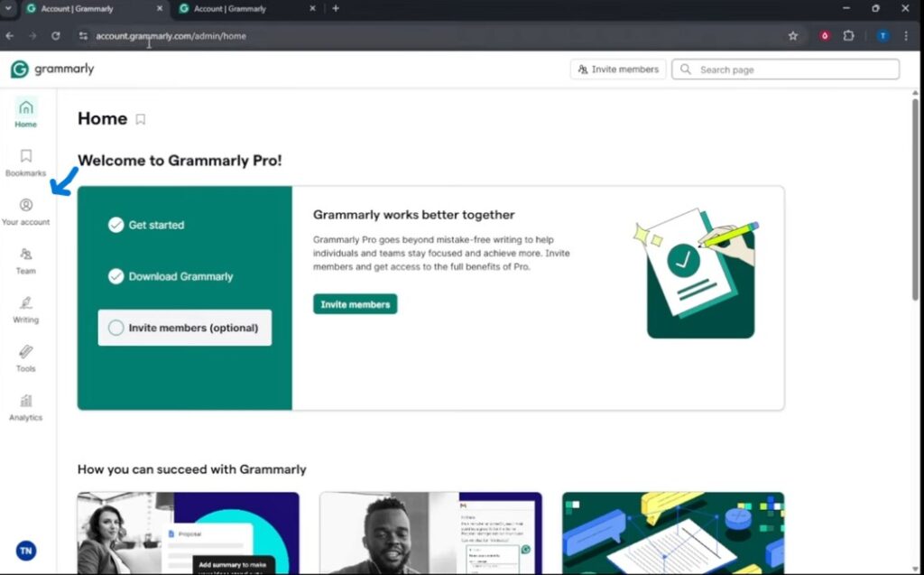
Task: Open Your account in sidebar
Action: coord(25,211)
